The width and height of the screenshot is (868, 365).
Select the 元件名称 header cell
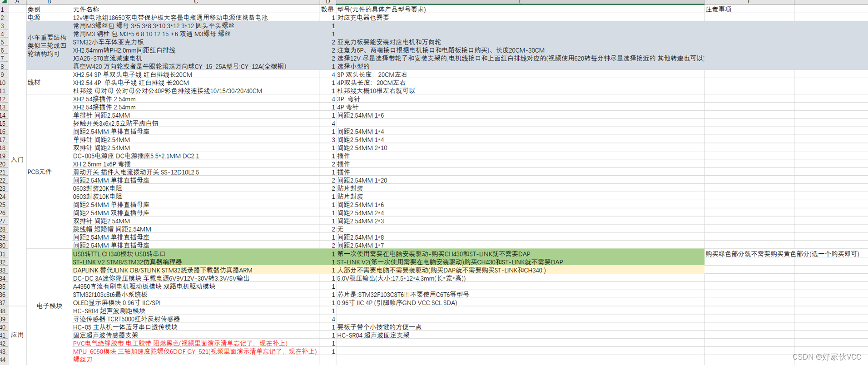(196, 9)
